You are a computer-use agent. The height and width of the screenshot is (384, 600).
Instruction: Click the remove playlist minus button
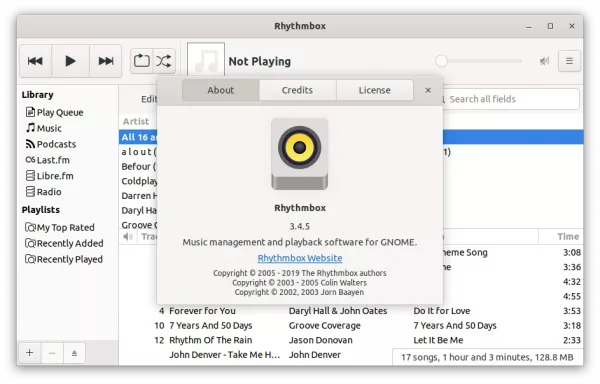(52, 353)
